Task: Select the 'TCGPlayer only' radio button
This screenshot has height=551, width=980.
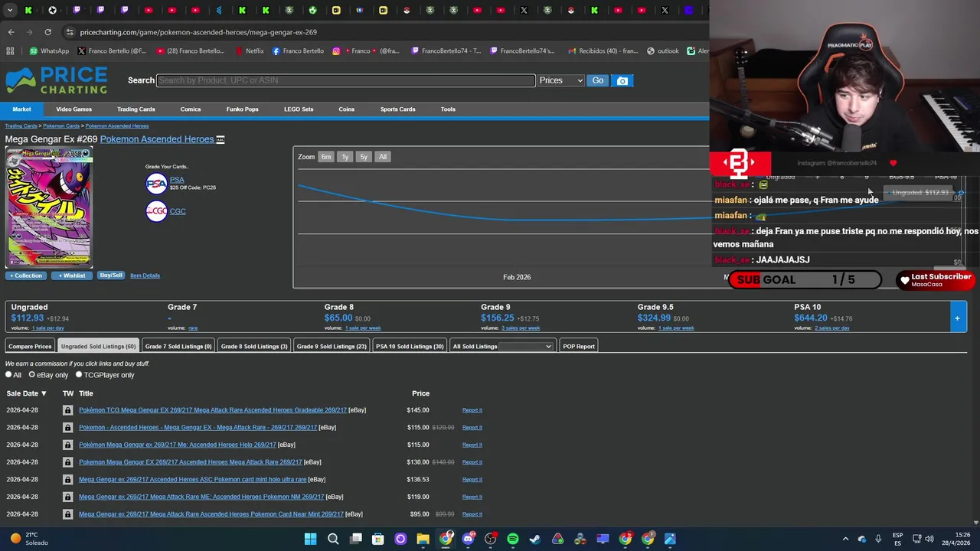Action: pos(79,375)
